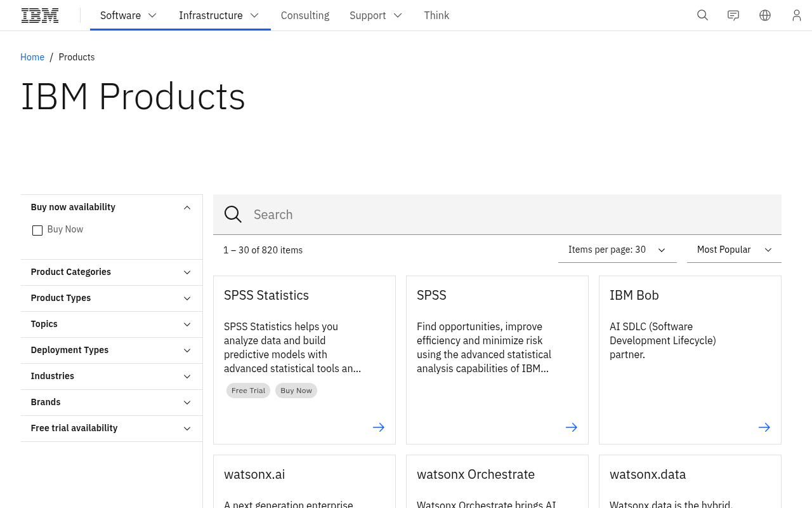The width and height of the screenshot is (812, 508).
Task: Click the IBM logo
Action: click(40, 15)
